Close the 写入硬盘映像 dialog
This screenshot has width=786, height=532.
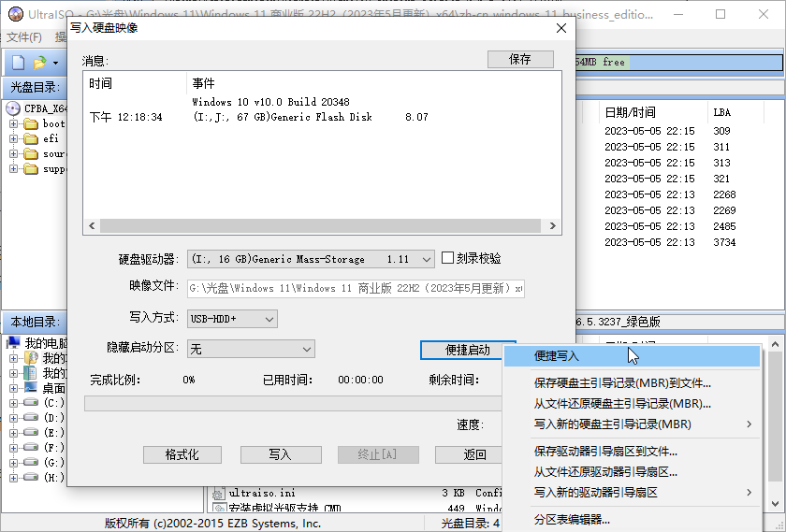[x=561, y=28]
